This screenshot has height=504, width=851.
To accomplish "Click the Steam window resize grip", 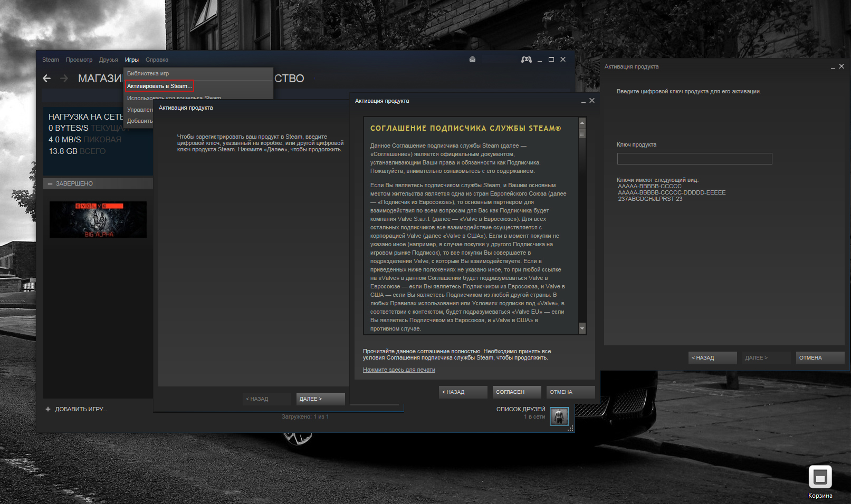I will pyautogui.click(x=570, y=429).
